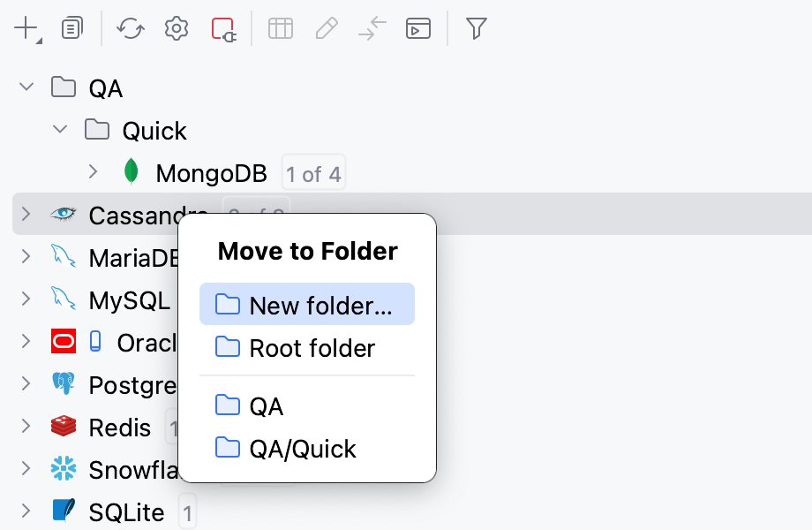Open Data Source Properties settings

(176, 27)
